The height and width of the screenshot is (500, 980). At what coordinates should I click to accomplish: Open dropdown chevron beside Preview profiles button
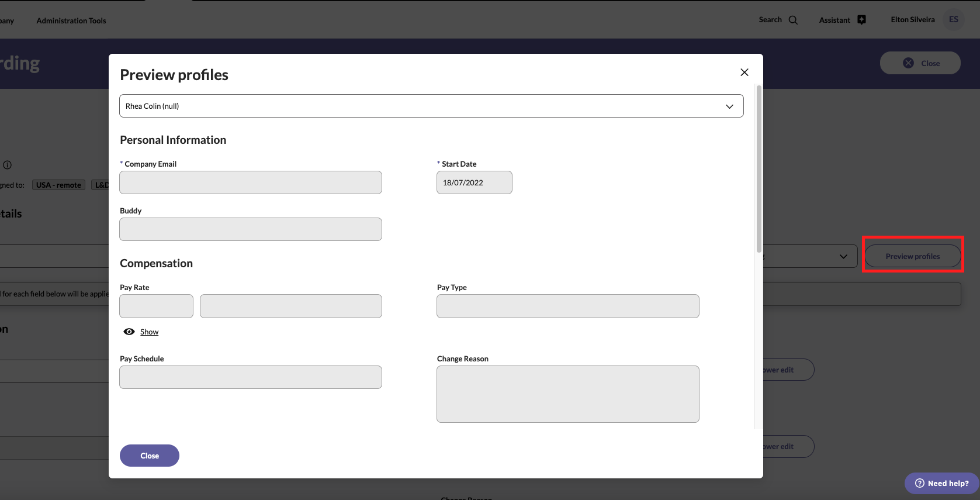click(x=843, y=256)
